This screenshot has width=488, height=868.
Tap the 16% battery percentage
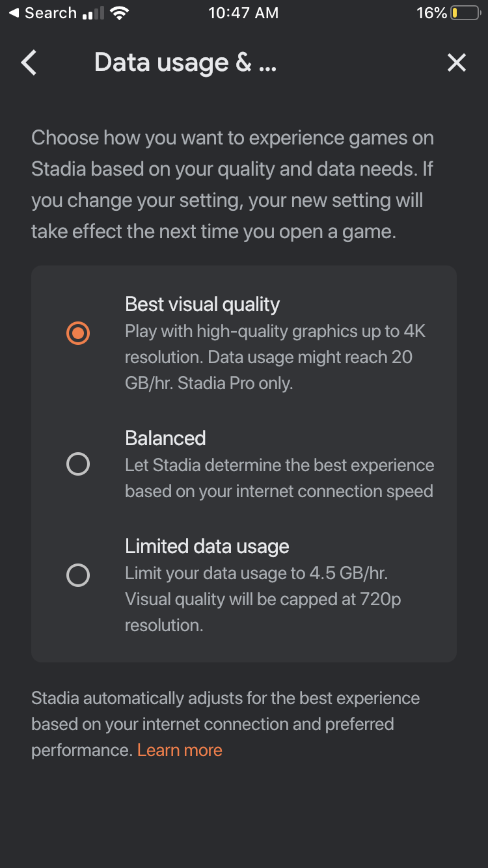(431, 13)
